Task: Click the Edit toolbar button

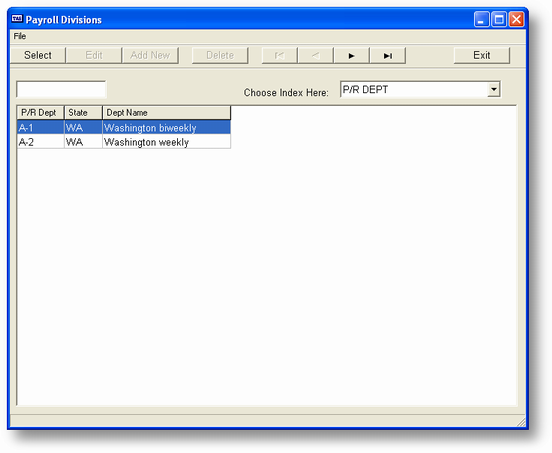Action: pos(94,55)
